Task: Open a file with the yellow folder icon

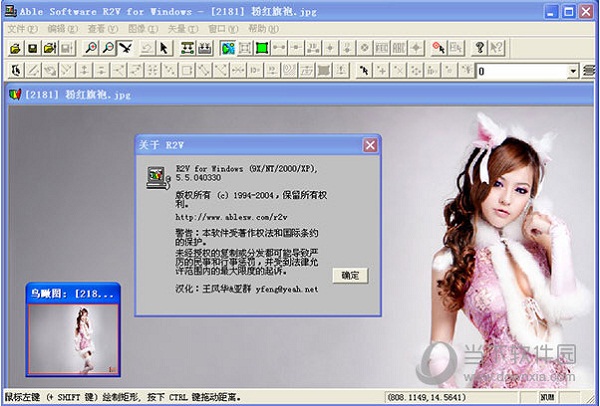Action: [x=15, y=48]
